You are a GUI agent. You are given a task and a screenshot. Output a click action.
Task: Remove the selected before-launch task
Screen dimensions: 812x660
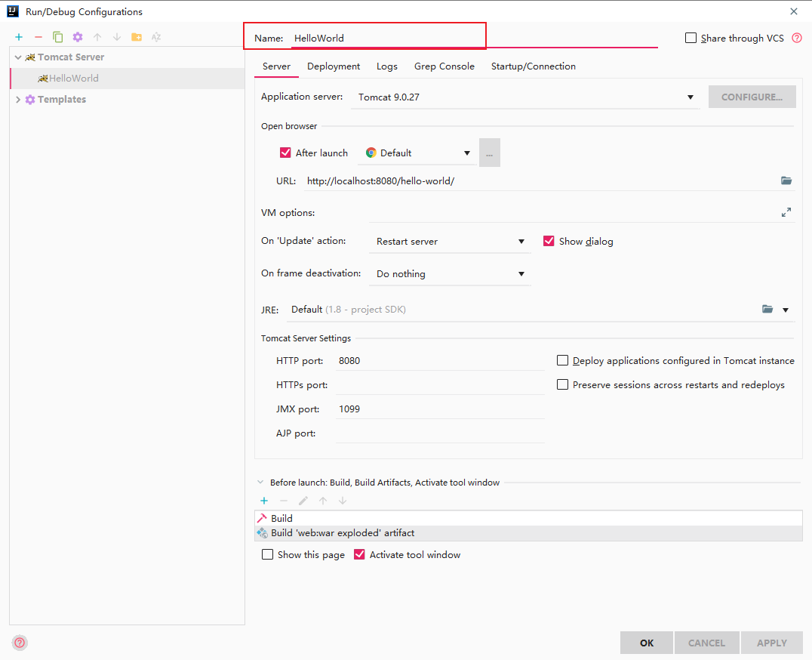(x=284, y=501)
